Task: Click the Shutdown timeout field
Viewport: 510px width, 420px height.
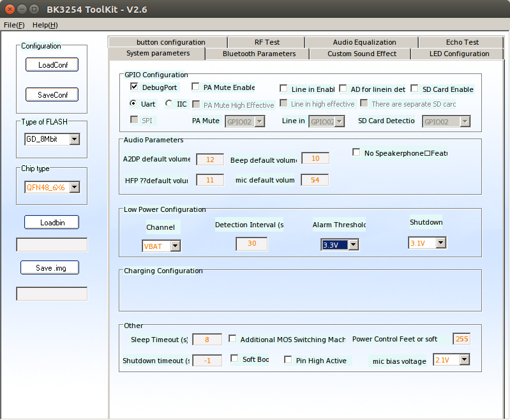Action: pyautogui.click(x=207, y=361)
